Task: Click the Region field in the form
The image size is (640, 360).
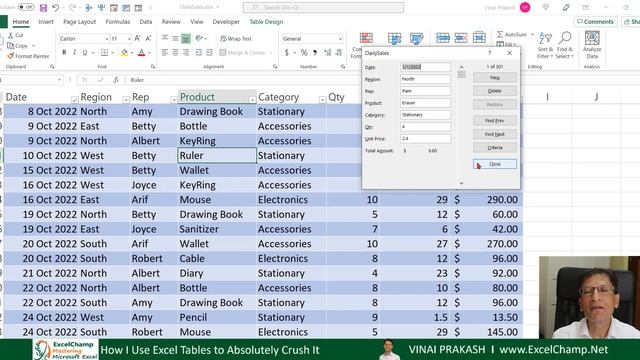Action: pos(425,79)
